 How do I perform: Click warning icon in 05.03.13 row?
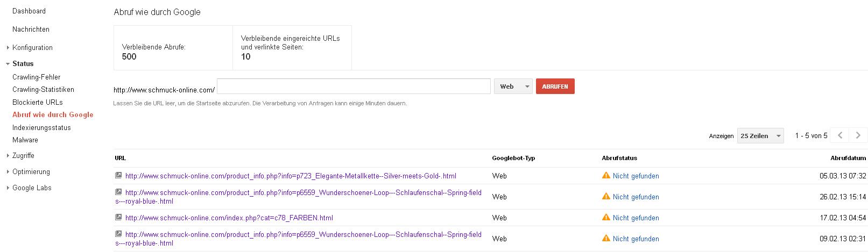click(x=606, y=175)
